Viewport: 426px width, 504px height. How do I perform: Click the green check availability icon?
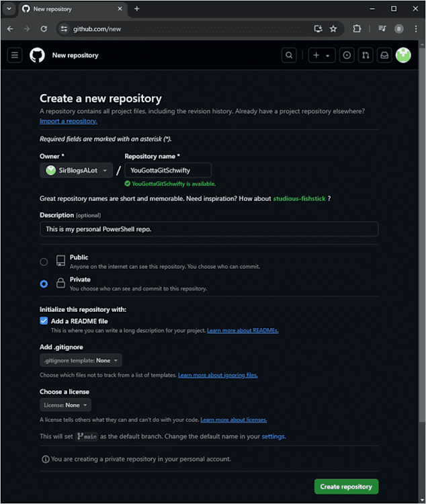pyautogui.click(x=127, y=183)
